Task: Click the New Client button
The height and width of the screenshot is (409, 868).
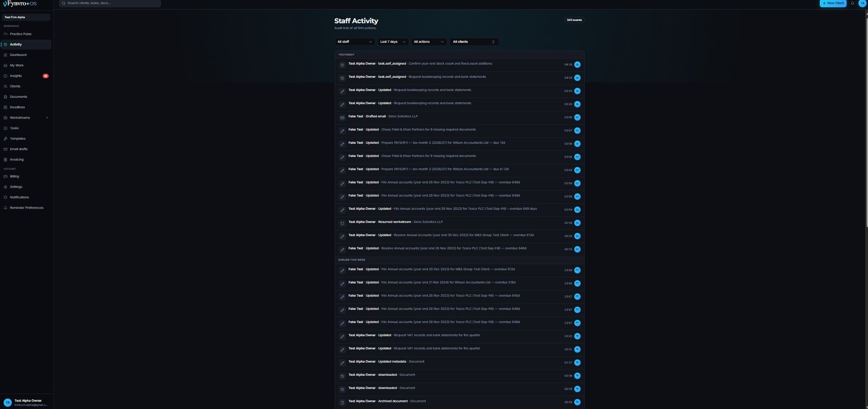Action: [x=833, y=3]
